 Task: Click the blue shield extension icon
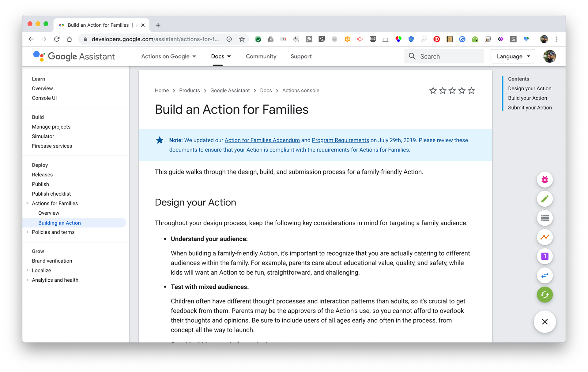(411, 39)
